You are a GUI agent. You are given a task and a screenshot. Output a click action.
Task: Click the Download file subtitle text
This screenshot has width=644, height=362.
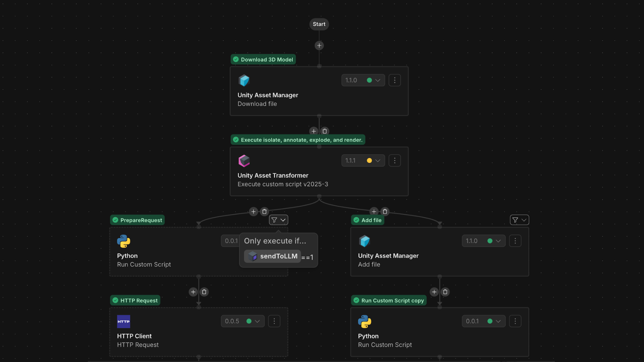click(x=257, y=104)
